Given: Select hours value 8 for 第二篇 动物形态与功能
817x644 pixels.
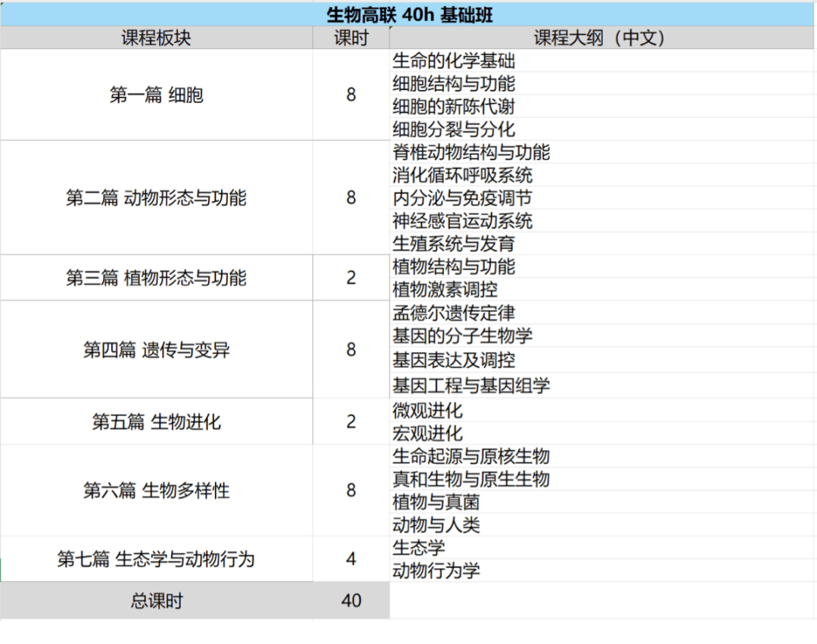Looking at the screenshot, I should pos(351,198).
